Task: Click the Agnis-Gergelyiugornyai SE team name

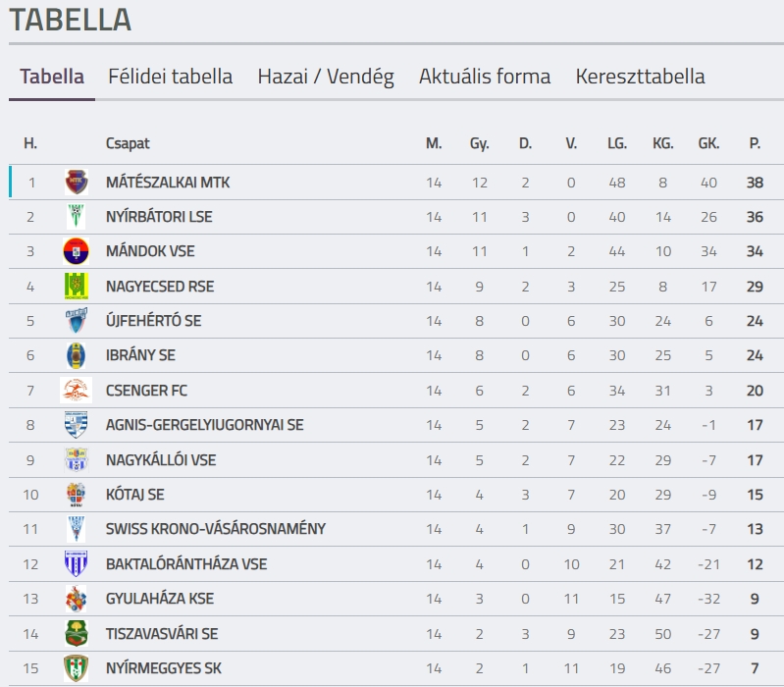Action: click(205, 425)
